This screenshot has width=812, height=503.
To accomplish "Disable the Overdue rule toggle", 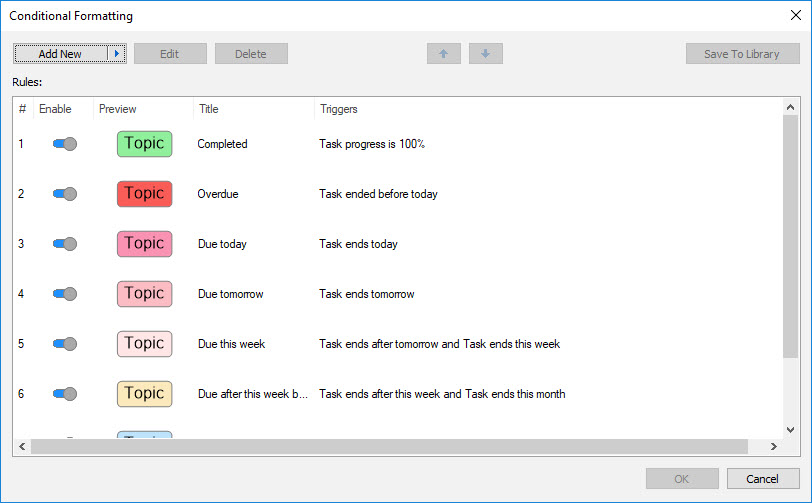I will click(x=64, y=194).
